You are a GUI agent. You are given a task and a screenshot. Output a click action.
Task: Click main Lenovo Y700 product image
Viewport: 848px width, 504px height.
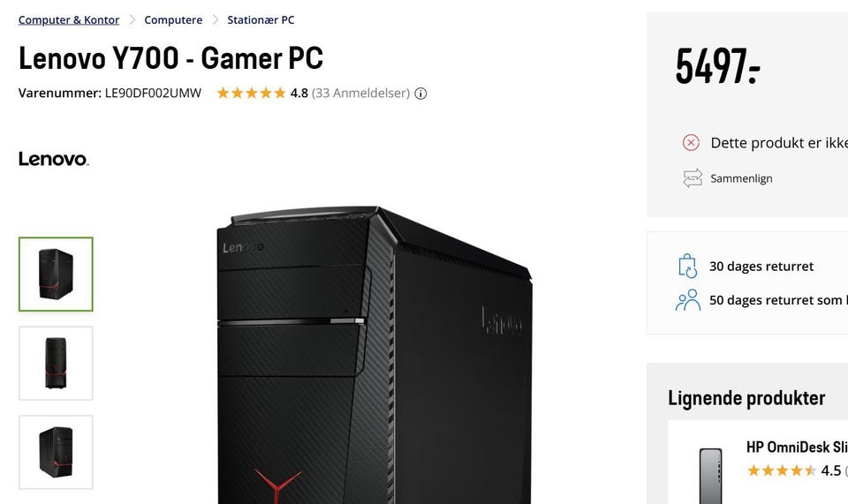click(375, 355)
